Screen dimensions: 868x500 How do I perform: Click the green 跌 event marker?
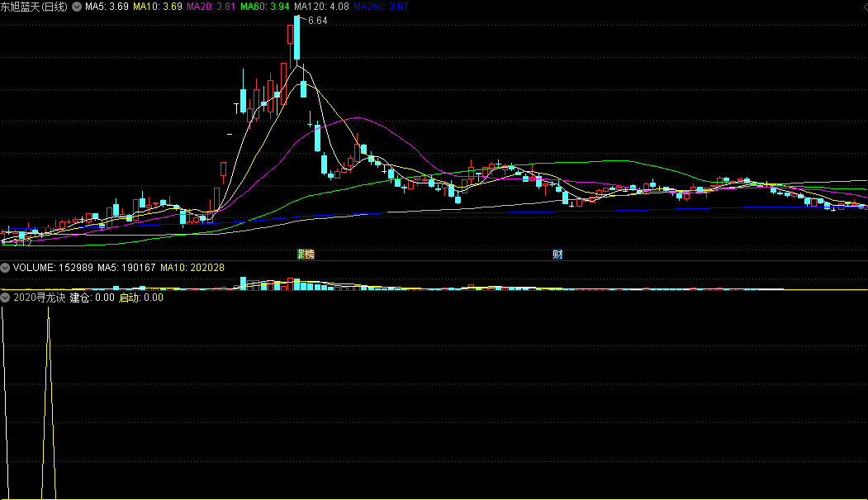pyautogui.click(x=301, y=255)
